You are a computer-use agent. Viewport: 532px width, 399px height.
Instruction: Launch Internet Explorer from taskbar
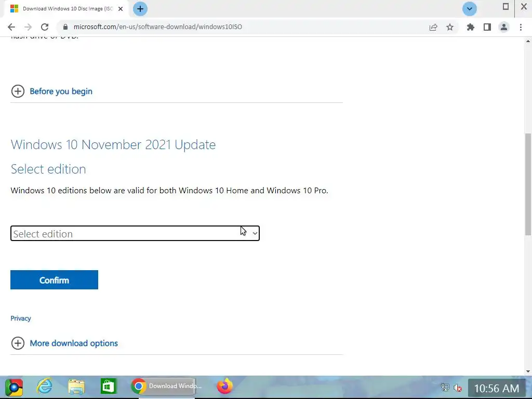coord(45,387)
